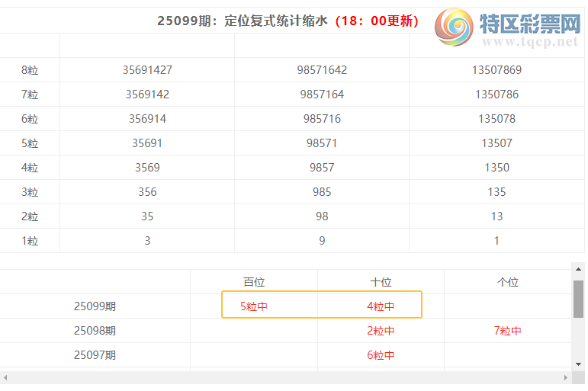
Task: Select the cell value 1350
Action: coord(497,168)
